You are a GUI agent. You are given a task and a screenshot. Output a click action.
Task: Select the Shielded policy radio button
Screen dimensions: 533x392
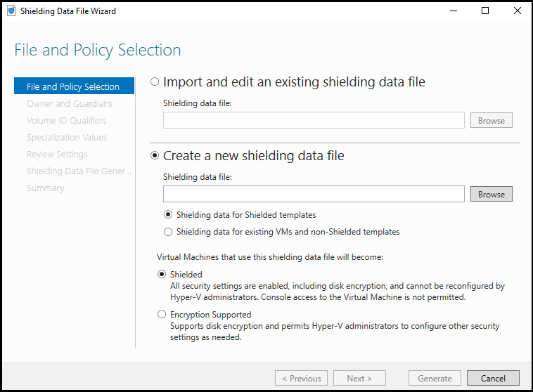pyautogui.click(x=162, y=275)
